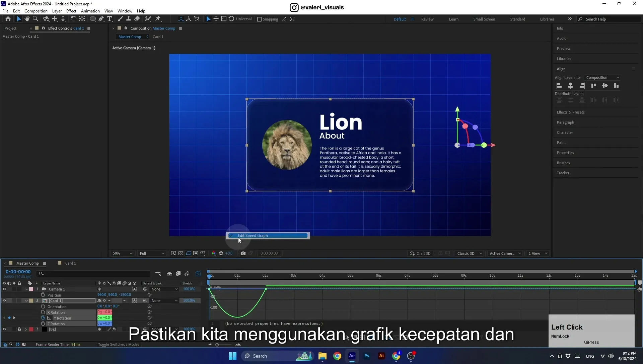643x364 pixels.
Task: Select the Ellipse shape tool
Action: 93,19
